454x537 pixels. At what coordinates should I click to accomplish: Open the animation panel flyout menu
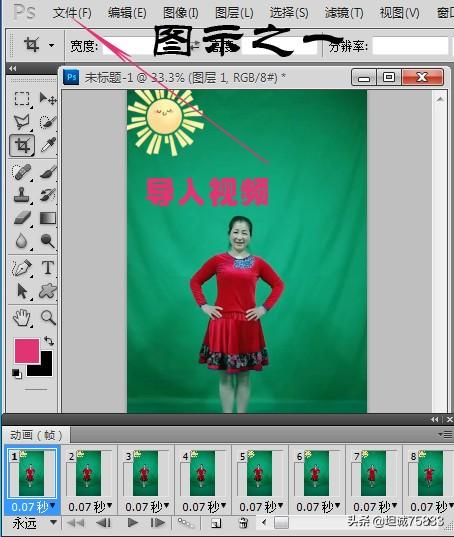point(445,435)
